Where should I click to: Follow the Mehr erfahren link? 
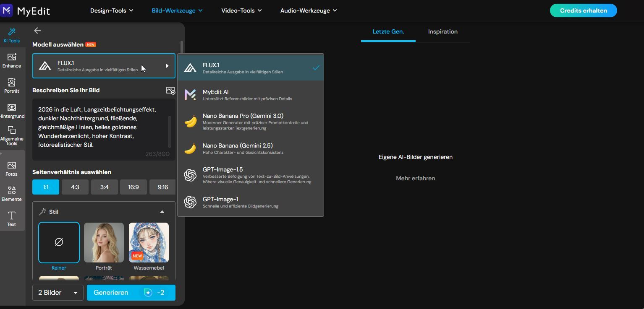tap(416, 178)
